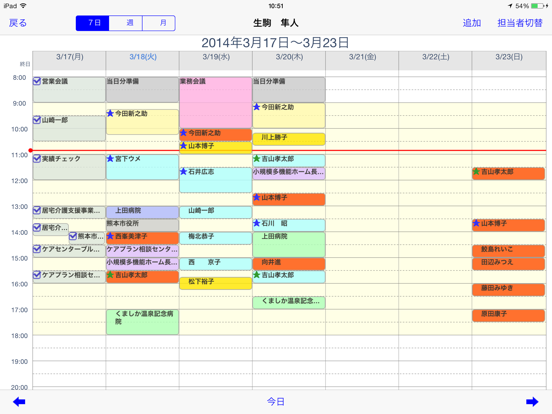Tap the star on 石川 昭 appointment
The height and width of the screenshot is (414, 552).
point(257,223)
